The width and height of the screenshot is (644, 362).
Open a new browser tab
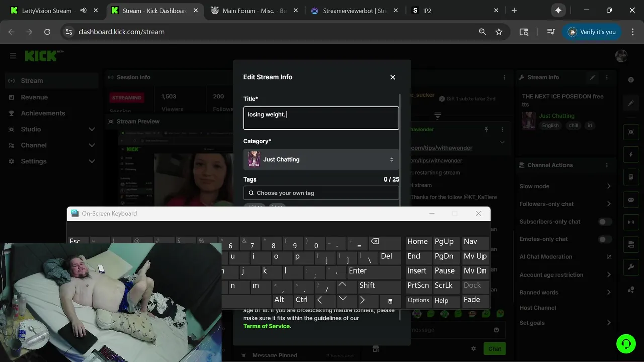pyautogui.click(x=514, y=10)
